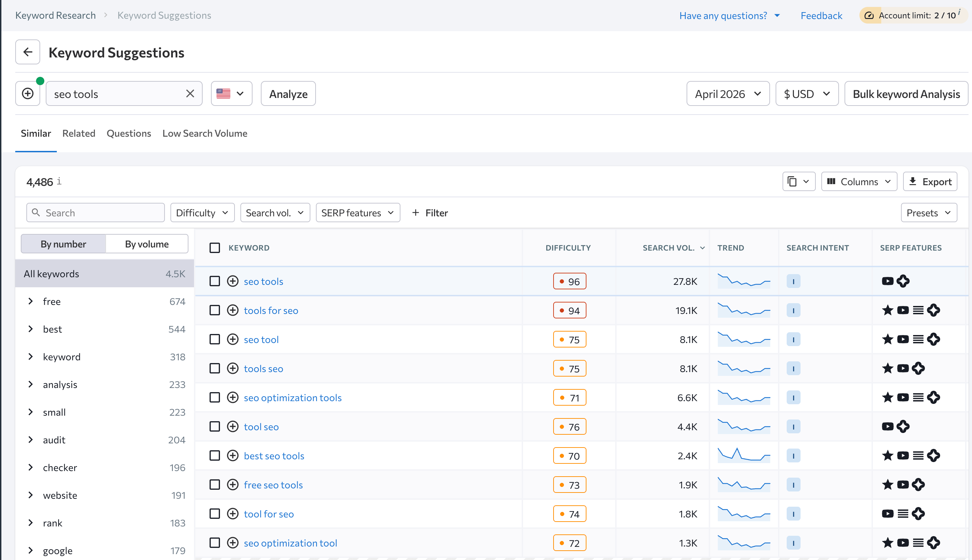Click the plus circle on 'seo tools' row
972x560 pixels.
232,281
